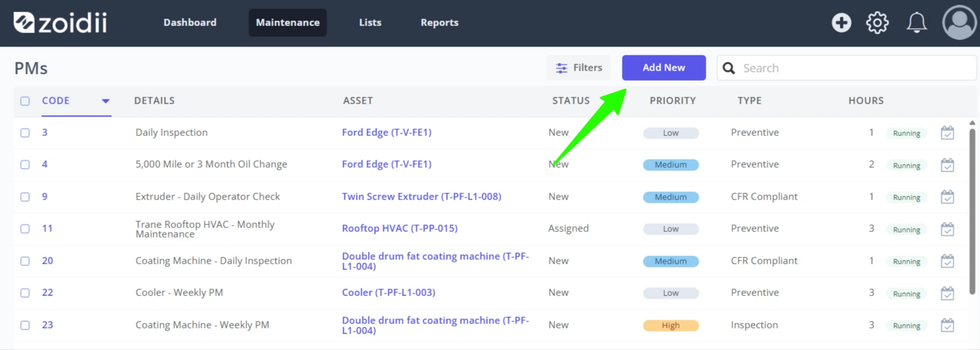
Task: Open Ford Edge asset in Daily Inspection row
Action: coord(387,133)
